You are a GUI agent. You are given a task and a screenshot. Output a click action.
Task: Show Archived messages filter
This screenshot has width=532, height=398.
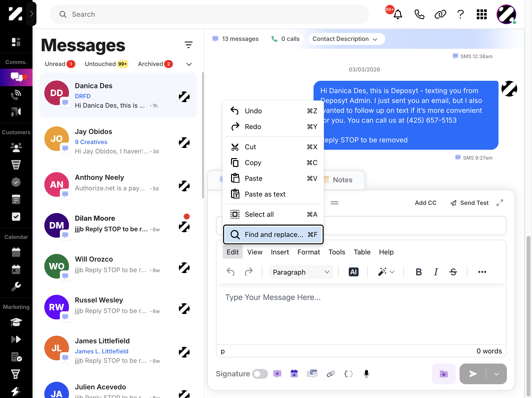point(155,64)
